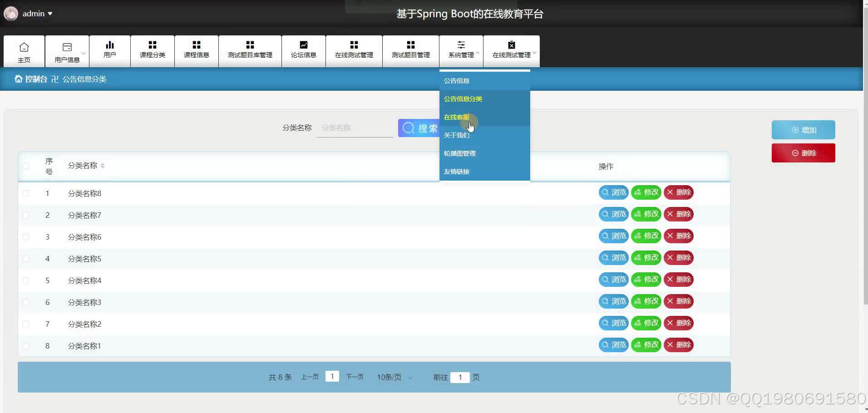
Task: Click the 用户信息 card icon
Action: click(67, 47)
